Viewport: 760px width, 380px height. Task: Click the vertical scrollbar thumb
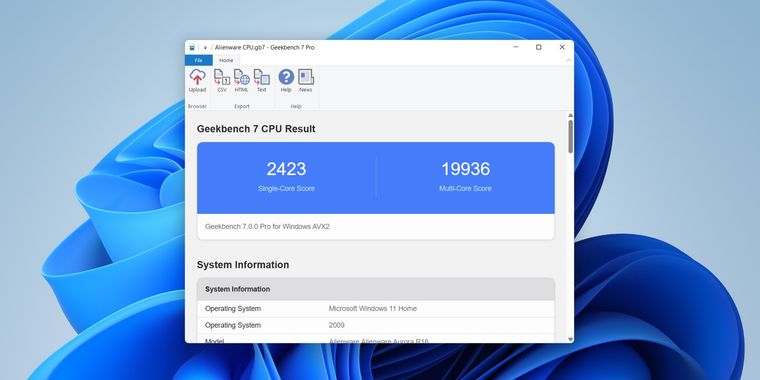(570, 137)
